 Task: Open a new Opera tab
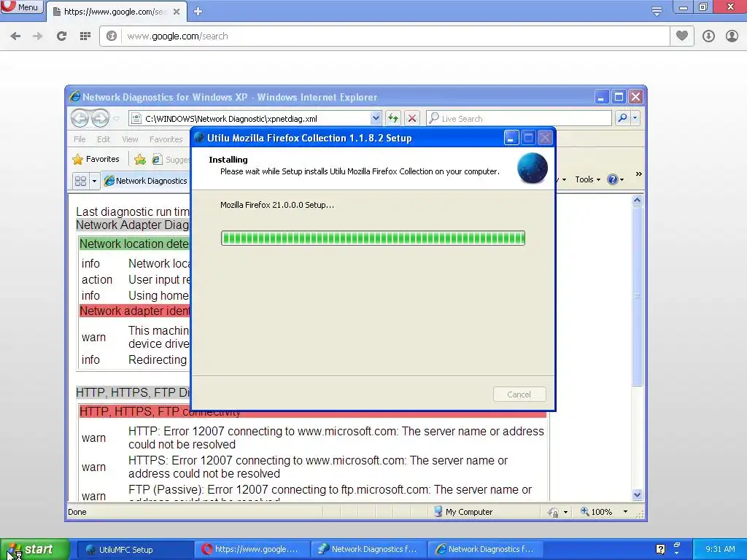tap(198, 12)
